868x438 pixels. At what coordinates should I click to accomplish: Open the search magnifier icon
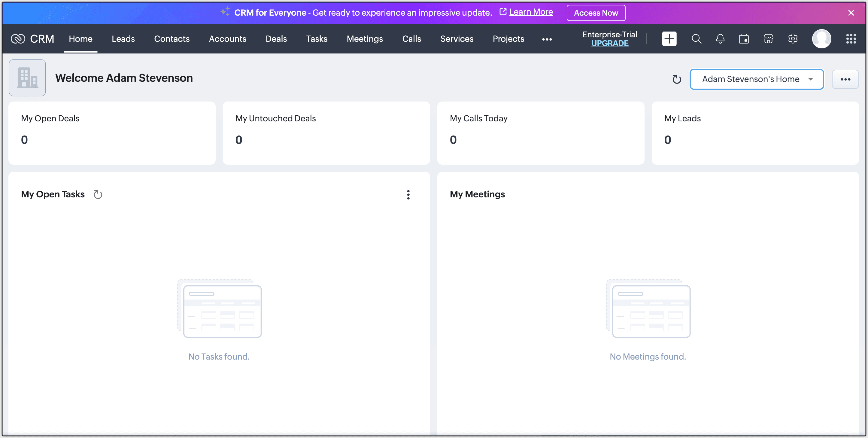click(x=697, y=39)
